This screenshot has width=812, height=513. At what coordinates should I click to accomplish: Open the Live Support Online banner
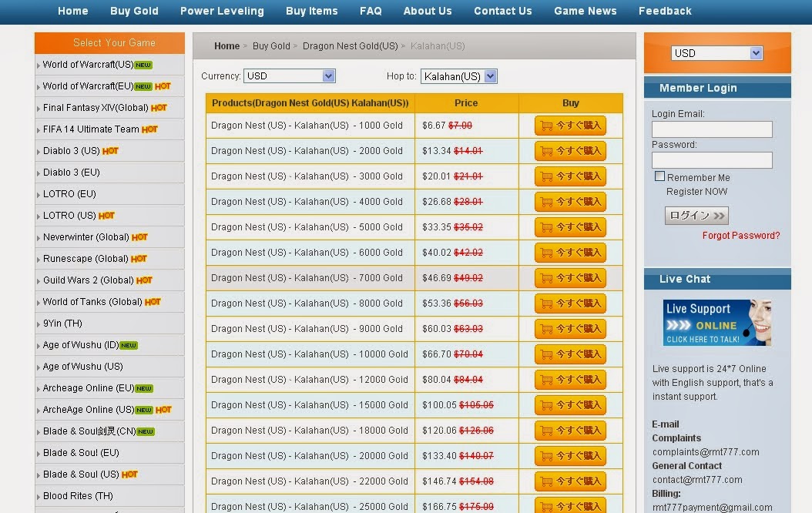pyautogui.click(x=717, y=323)
